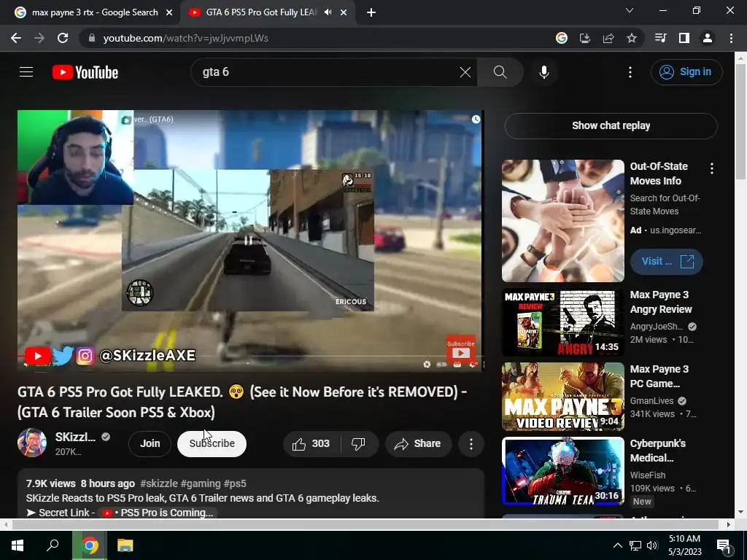Open more actions menu beside Share
This screenshot has width=747, height=560.
[471, 444]
